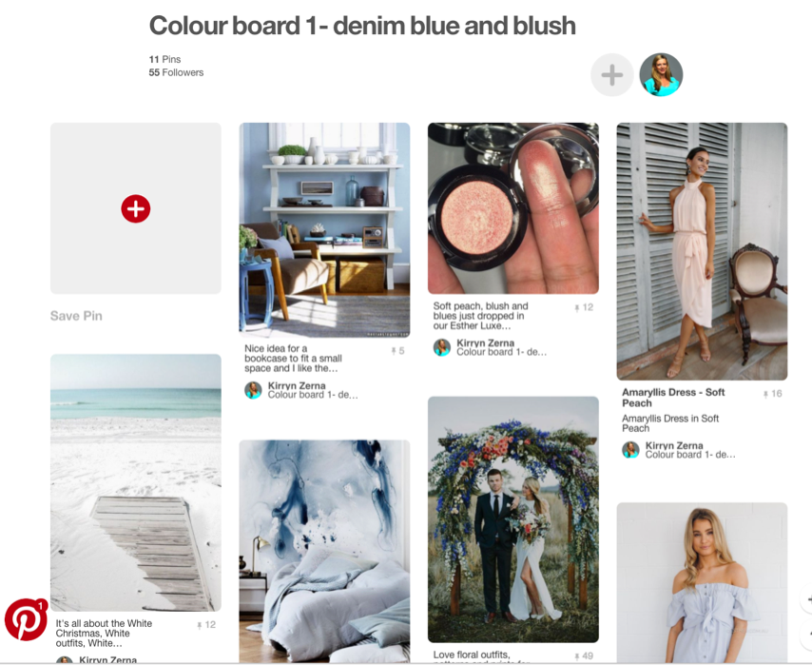Open the wedding floral arch pin
Image resolution: width=812 pixels, height=665 pixels.
(x=513, y=519)
